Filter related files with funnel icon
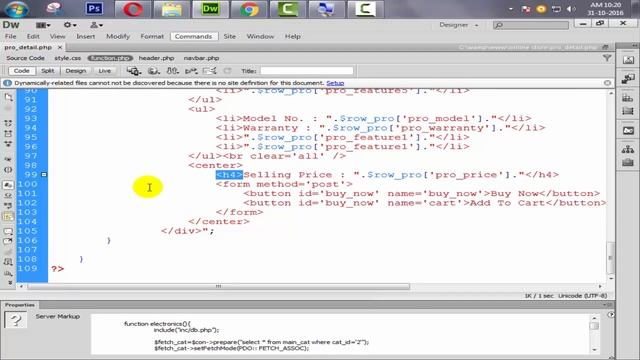 [607, 58]
